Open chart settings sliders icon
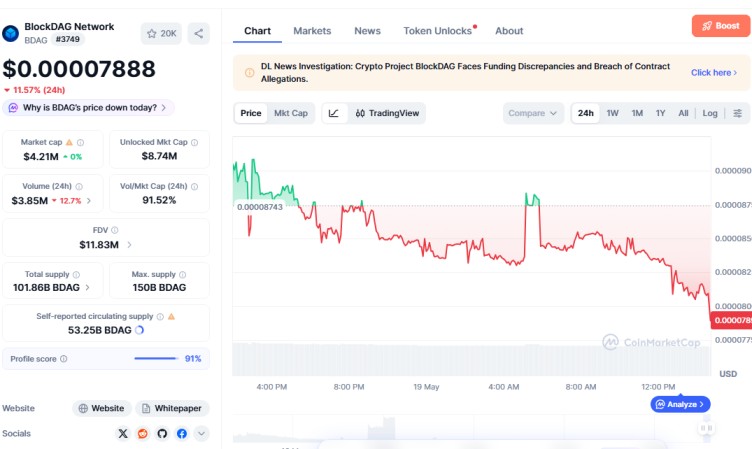 coord(738,113)
